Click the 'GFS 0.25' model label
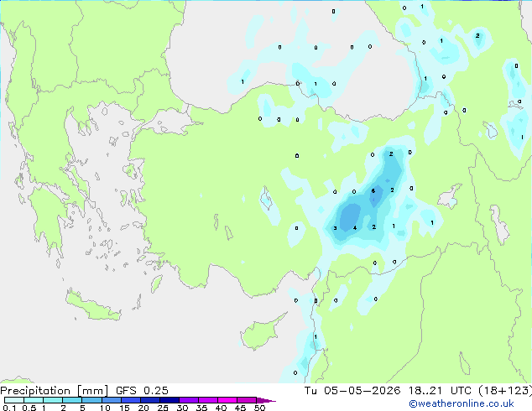 tap(142, 391)
